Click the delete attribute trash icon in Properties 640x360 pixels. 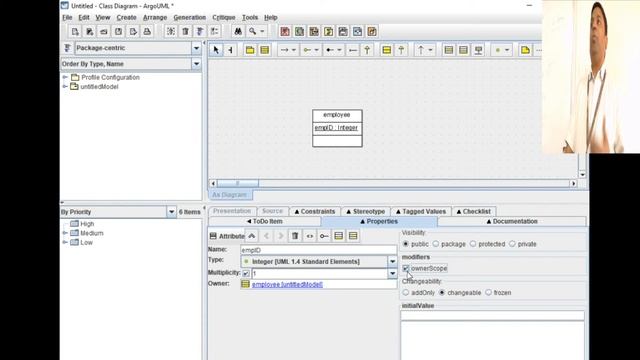tap(295, 236)
